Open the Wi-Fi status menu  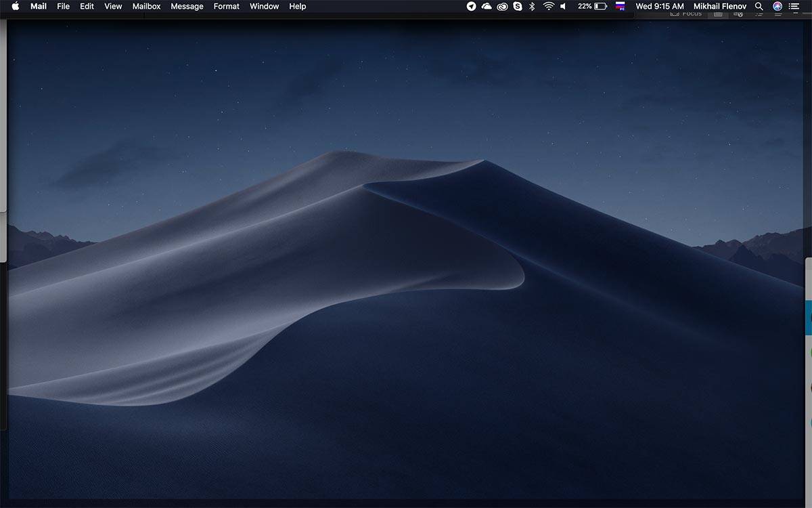[548, 6]
